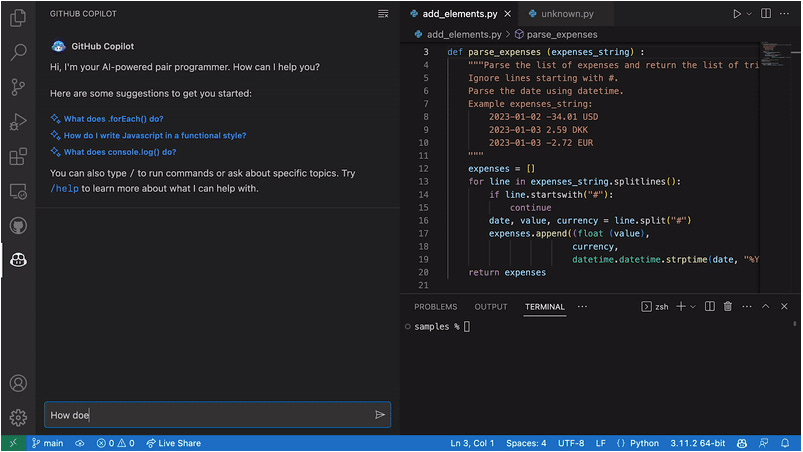Open errors and warnings count in status bar
This screenshot has height=452, width=803.
pos(116,443)
